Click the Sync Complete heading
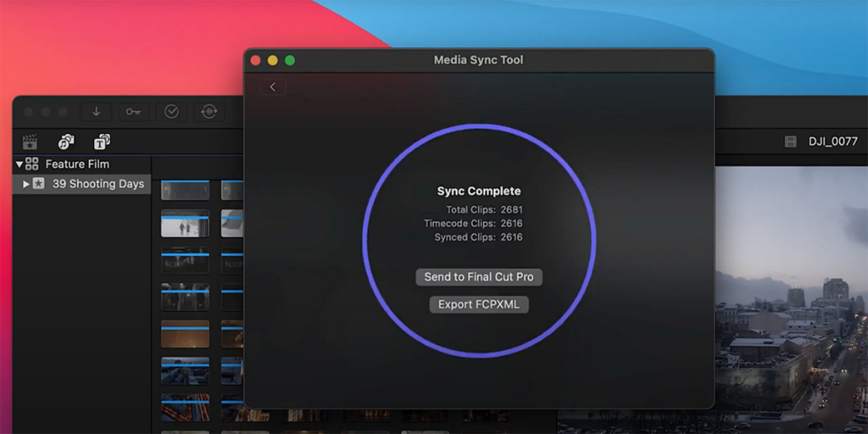The width and height of the screenshot is (868, 434). (479, 191)
